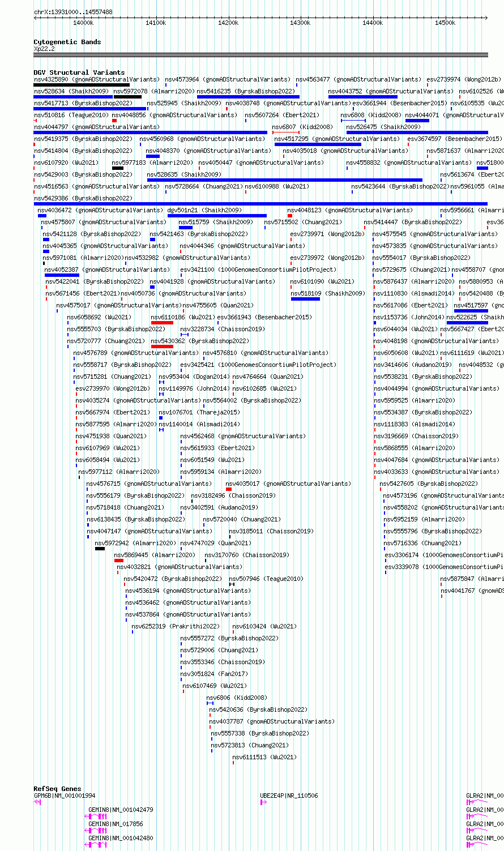Viewport: 504px width, 851px height.
Task: Click variant nsv4038748 label
Action: [x=289, y=103]
